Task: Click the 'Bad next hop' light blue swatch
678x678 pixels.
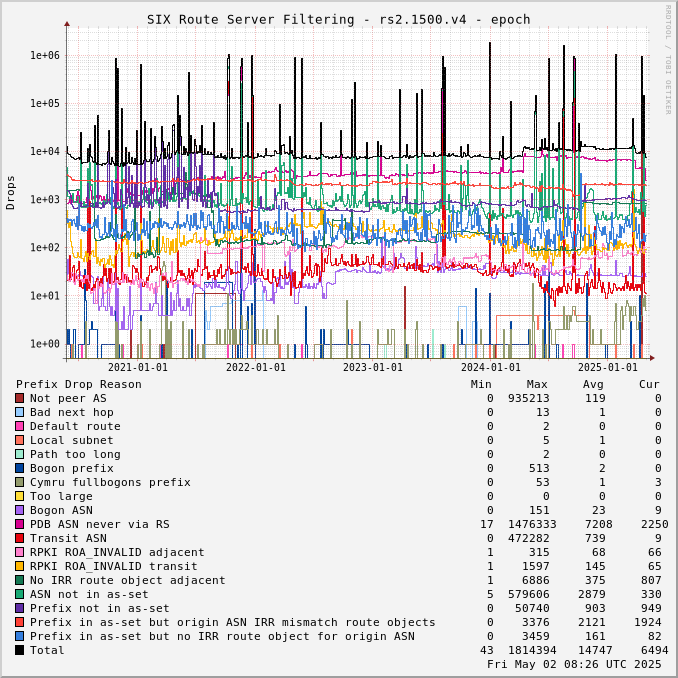Action: point(19,412)
